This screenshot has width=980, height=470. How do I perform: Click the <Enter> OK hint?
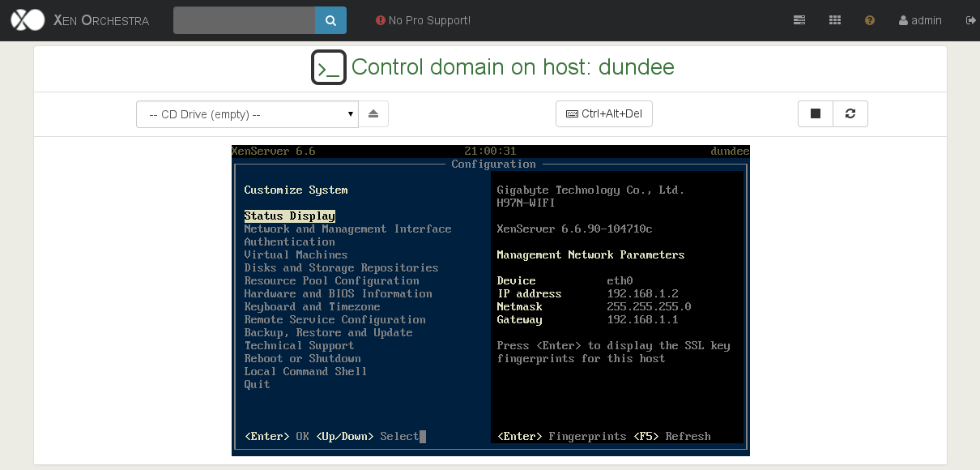277,437
